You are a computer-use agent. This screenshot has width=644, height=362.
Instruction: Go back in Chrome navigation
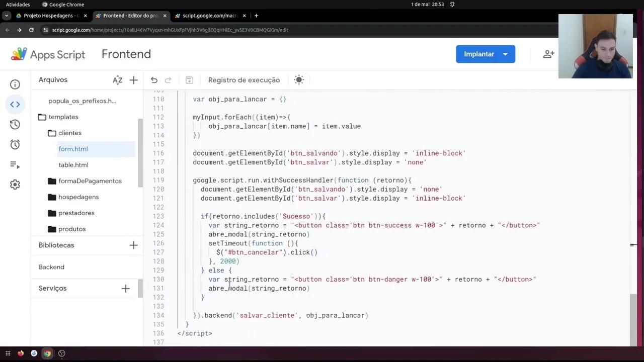7,30
